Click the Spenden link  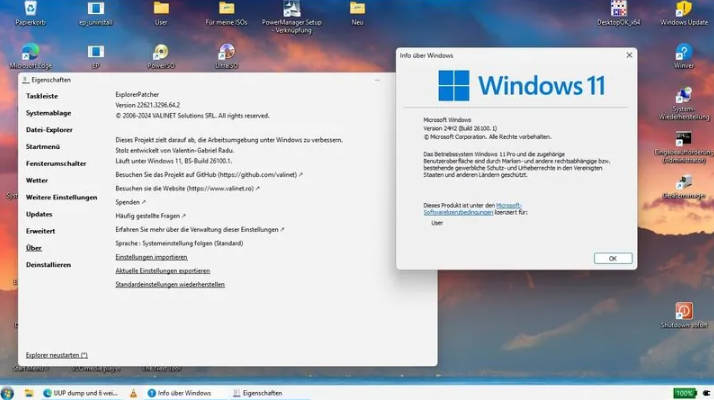coord(131,202)
